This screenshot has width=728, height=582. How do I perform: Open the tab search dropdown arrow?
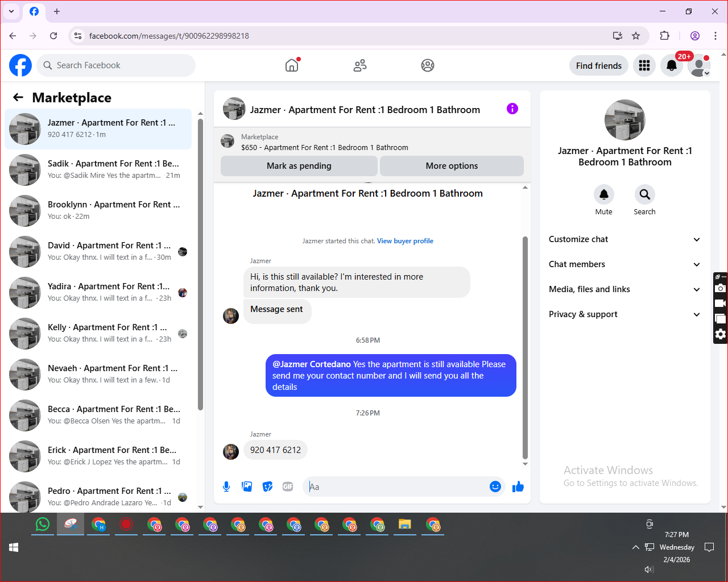[x=11, y=11]
